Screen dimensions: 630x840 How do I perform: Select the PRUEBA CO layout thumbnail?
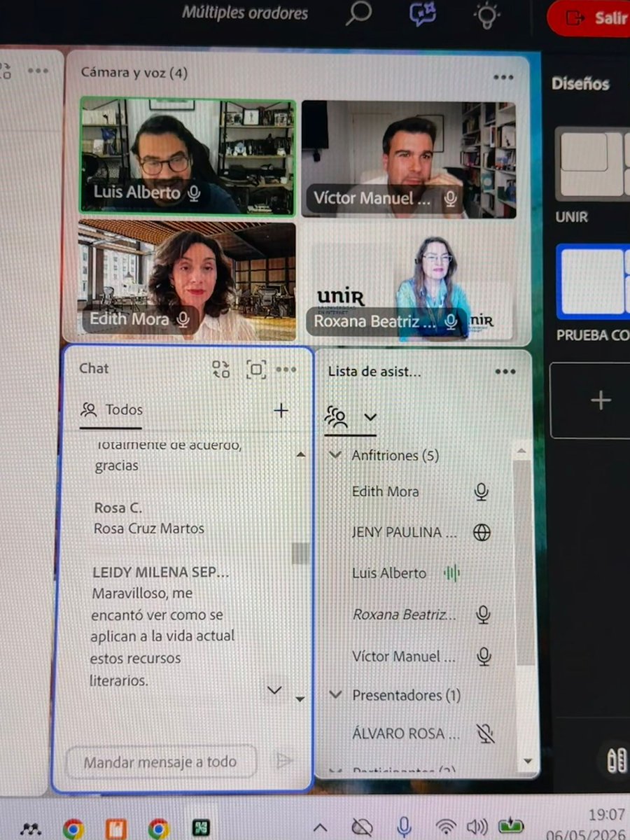point(594,281)
